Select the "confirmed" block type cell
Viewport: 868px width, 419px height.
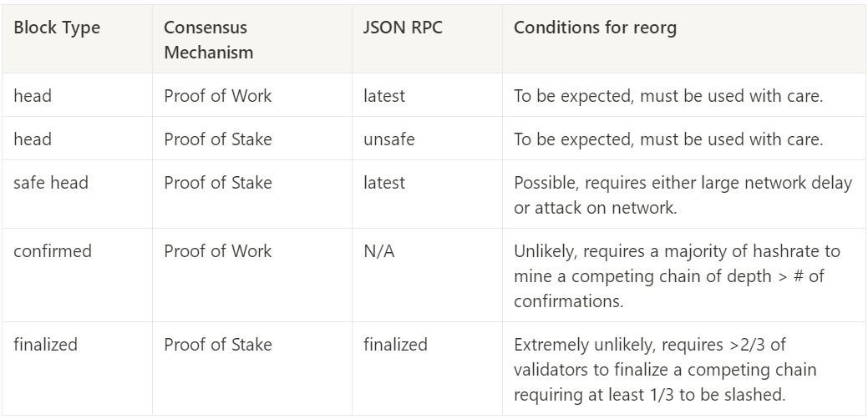coord(53,251)
